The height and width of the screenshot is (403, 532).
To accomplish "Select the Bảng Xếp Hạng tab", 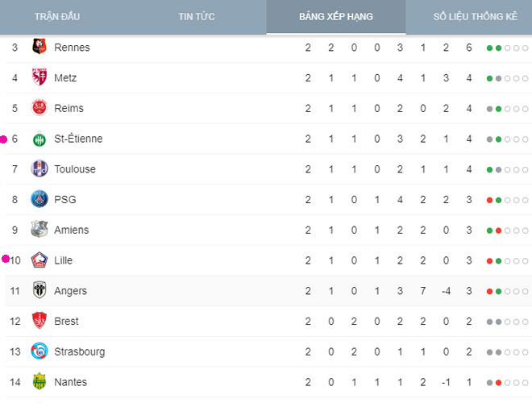I will tap(336, 17).
